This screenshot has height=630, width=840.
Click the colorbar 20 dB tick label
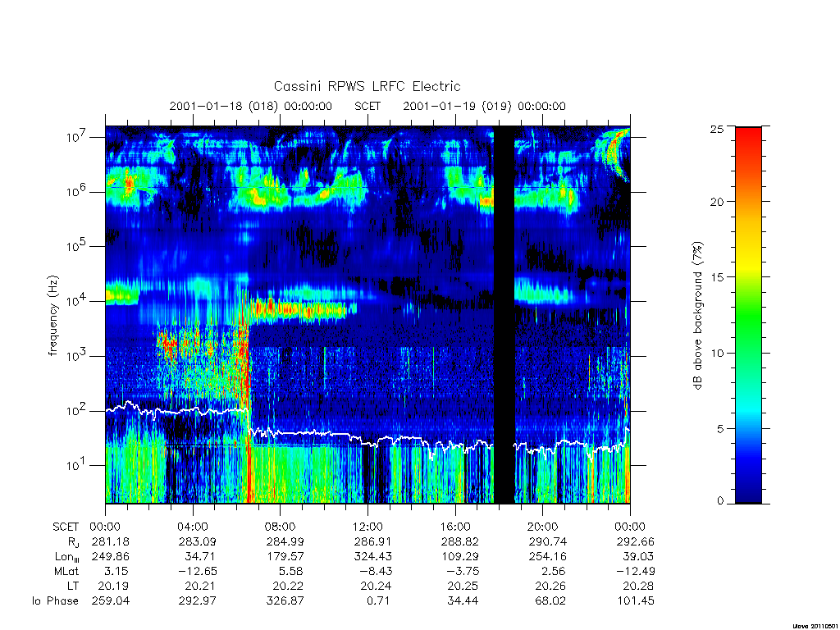click(x=717, y=202)
